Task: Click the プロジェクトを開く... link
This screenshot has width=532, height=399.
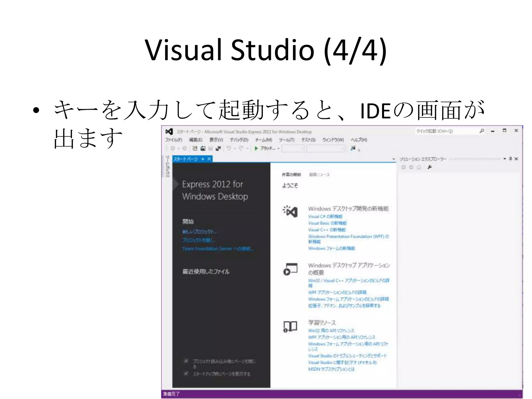Action: [x=198, y=240]
